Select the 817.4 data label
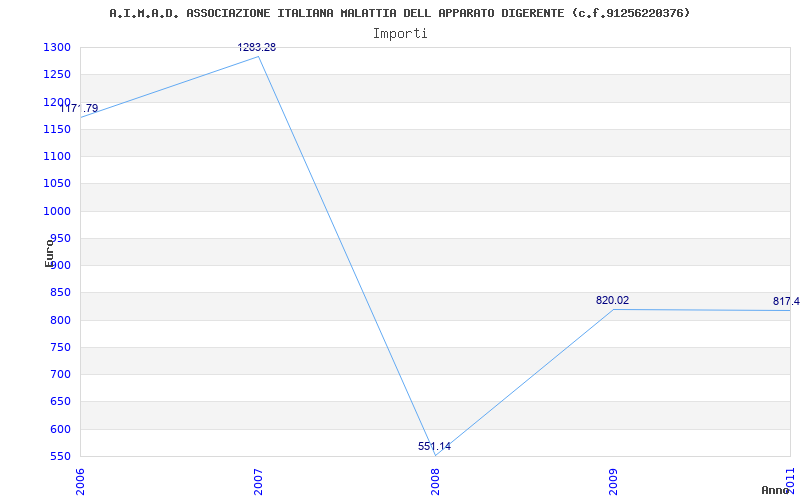 tap(786, 302)
